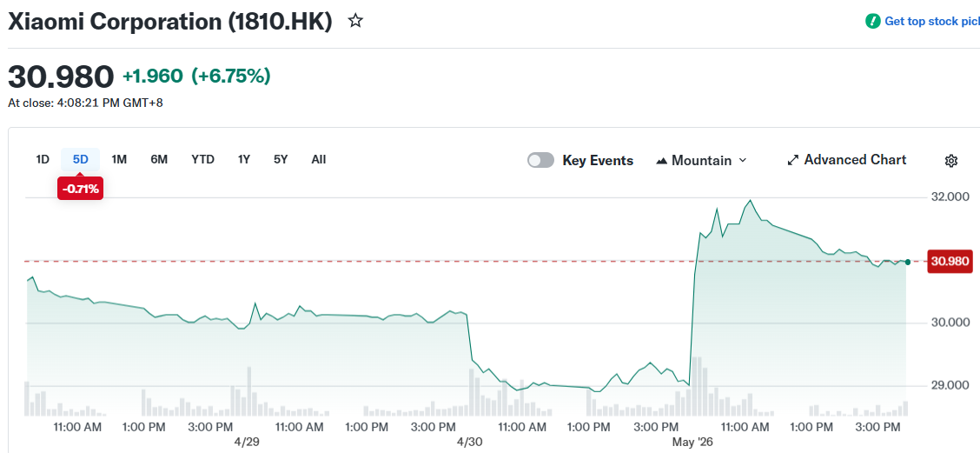
Task: Click the 4/30 date axis label
Action: 470,442
